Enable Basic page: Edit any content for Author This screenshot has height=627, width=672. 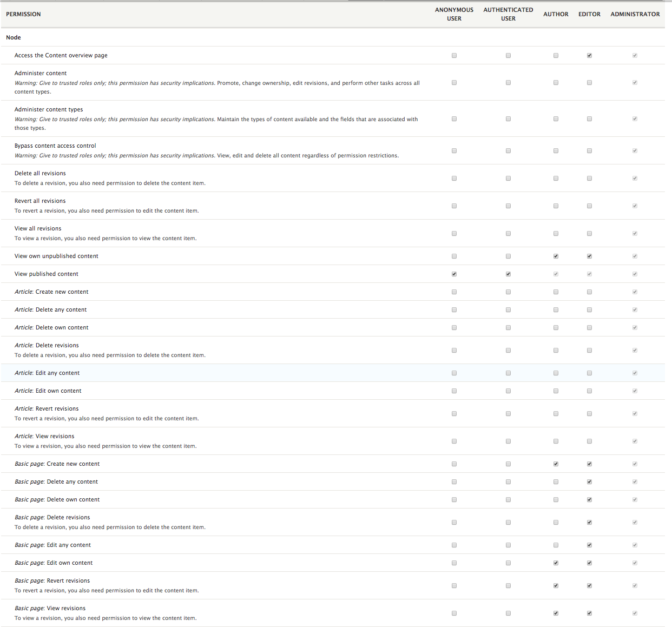556,545
